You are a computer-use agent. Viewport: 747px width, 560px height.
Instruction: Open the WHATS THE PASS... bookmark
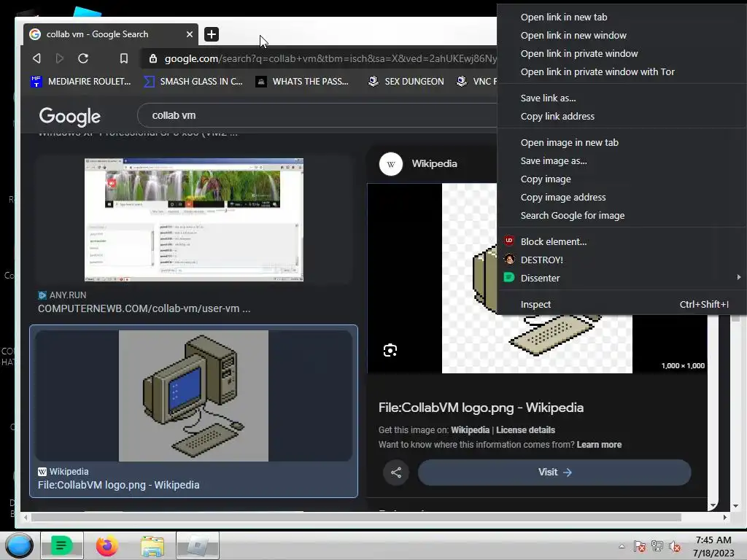tap(302, 82)
